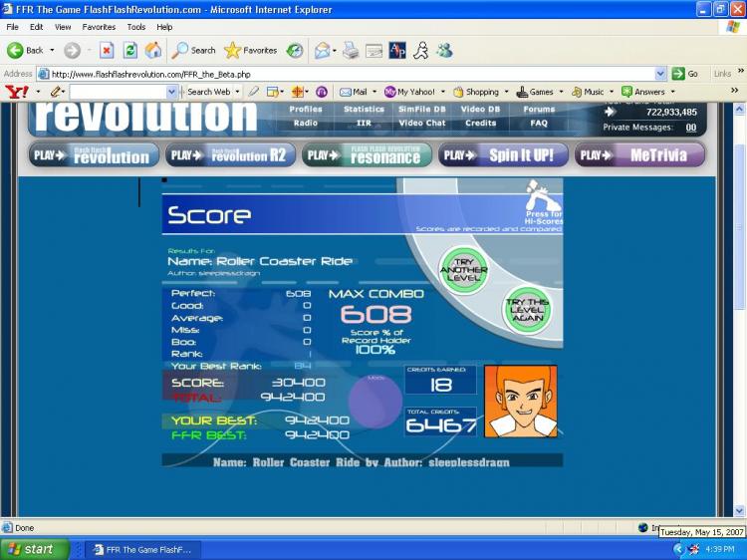This screenshot has width=747, height=560.
Task: Open the Favorites menu
Action: click(x=99, y=27)
